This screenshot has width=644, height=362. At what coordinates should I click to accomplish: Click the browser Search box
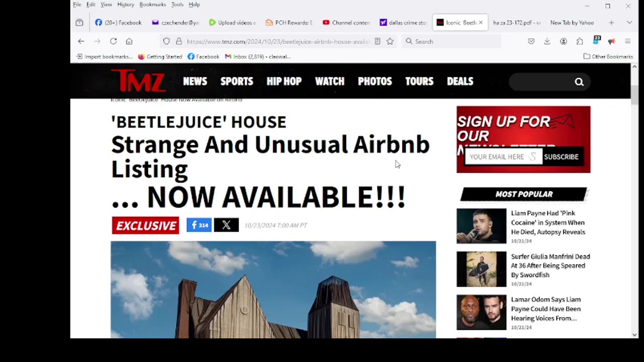coord(452,41)
